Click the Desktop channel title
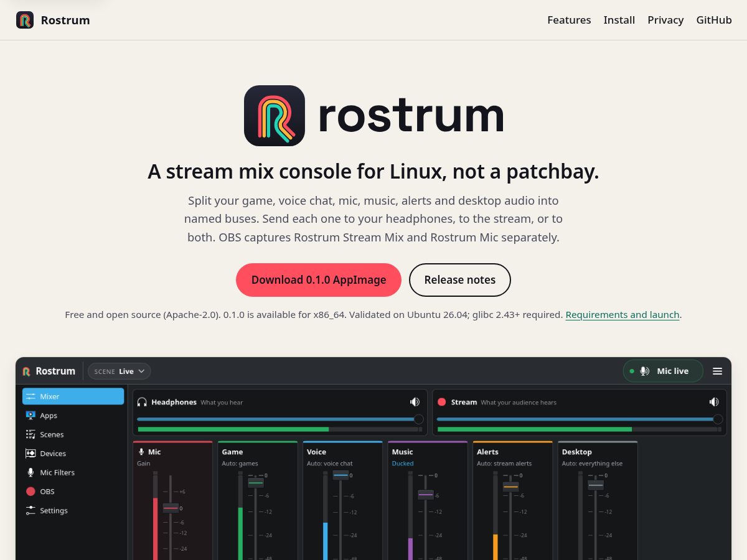747x560 pixels. tap(577, 452)
